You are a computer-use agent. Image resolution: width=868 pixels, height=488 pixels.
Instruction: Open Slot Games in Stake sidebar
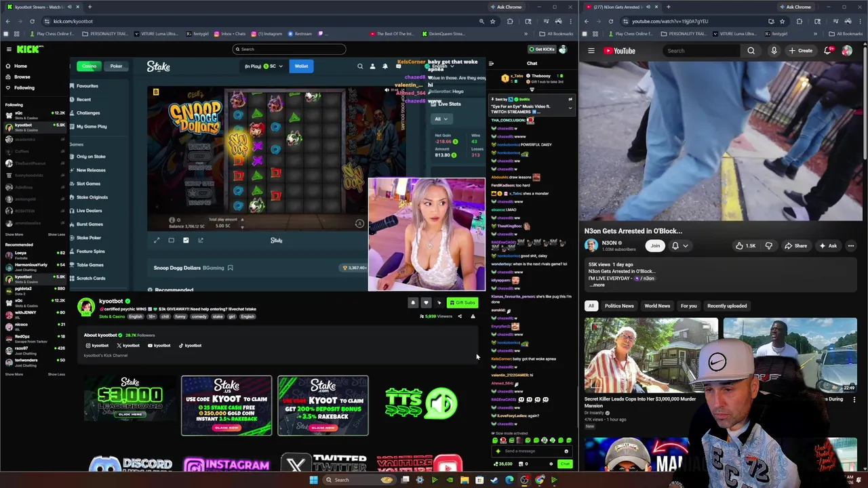88,184
